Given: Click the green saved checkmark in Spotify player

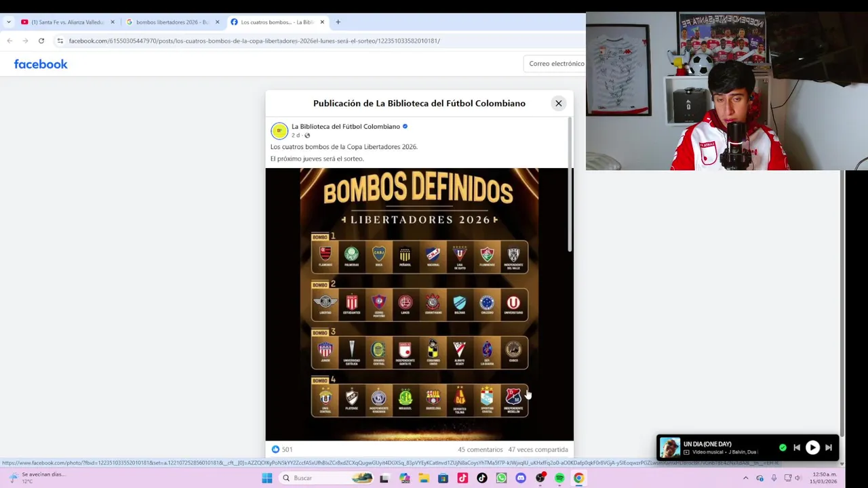Looking at the screenshot, I should tap(783, 448).
